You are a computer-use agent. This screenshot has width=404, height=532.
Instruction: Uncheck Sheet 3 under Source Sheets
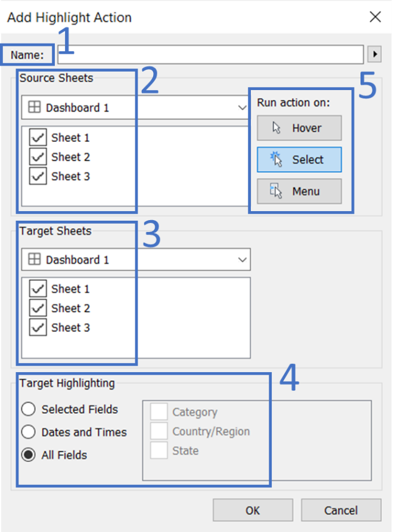click(x=38, y=176)
